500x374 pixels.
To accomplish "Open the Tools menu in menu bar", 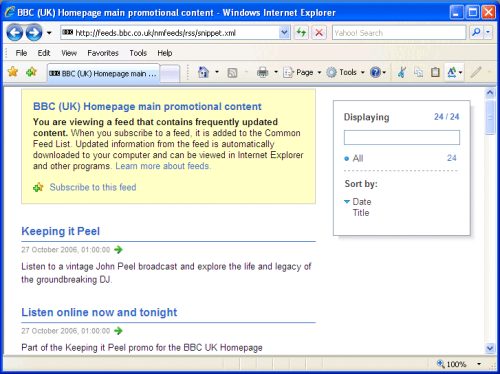I will (x=138, y=53).
